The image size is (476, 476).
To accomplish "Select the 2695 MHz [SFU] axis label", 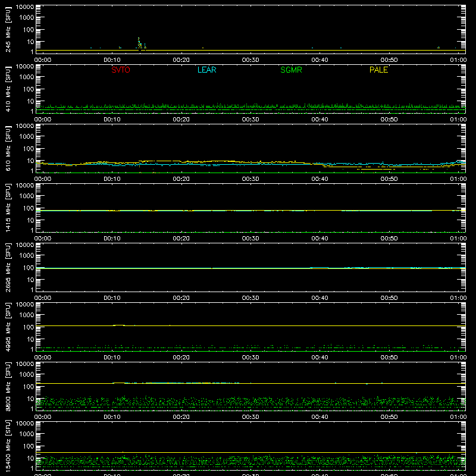I will tap(8, 267).
